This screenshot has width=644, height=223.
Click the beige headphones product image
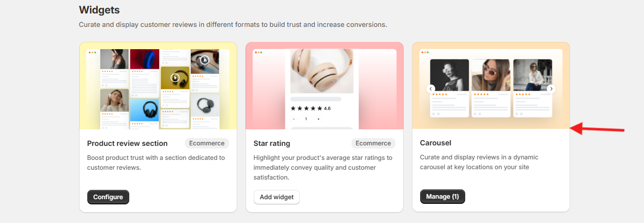[x=321, y=71]
